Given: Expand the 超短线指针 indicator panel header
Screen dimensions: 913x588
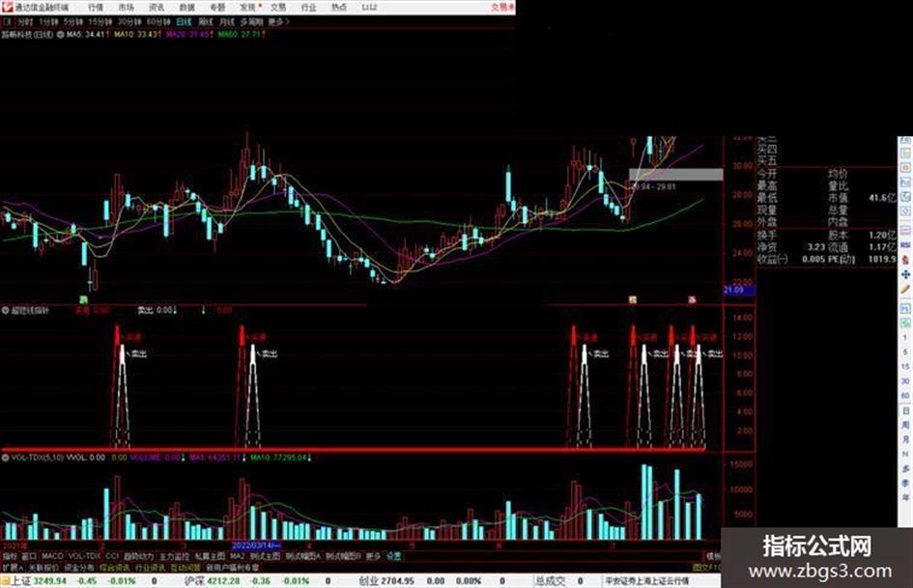Looking at the screenshot, I should (x=5, y=311).
